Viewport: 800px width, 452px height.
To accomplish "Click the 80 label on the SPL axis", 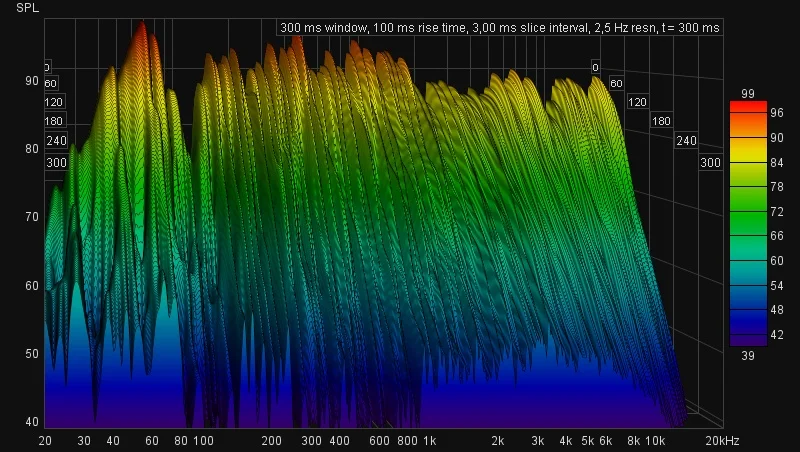I will pyautogui.click(x=32, y=148).
